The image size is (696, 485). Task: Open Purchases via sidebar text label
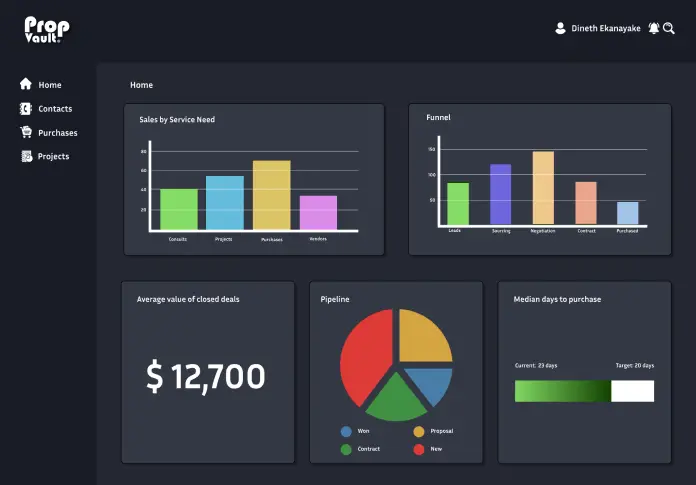point(57,133)
